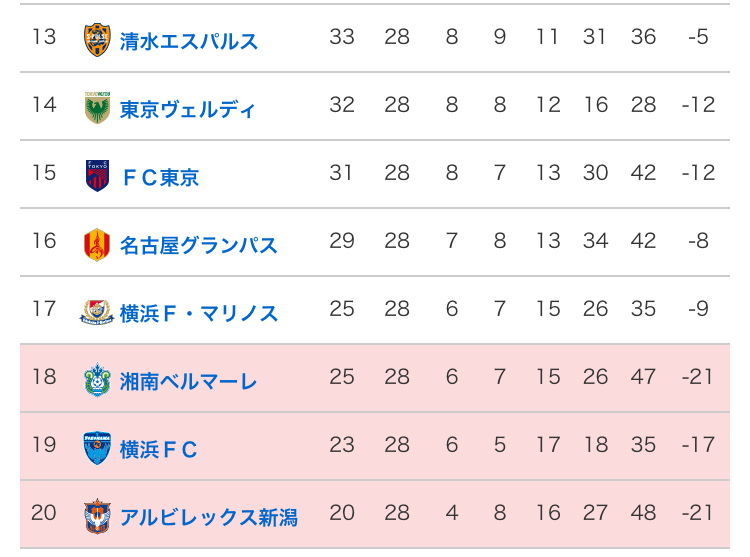Click the 湘南ベルマーレ team crest icon
The width and height of the screenshot is (750, 557).
click(97, 380)
